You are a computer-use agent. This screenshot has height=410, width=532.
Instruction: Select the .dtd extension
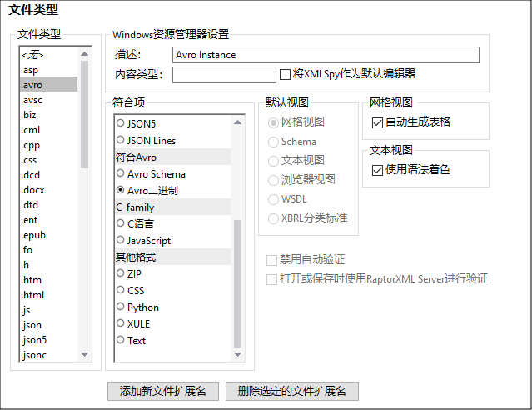point(48,205)
